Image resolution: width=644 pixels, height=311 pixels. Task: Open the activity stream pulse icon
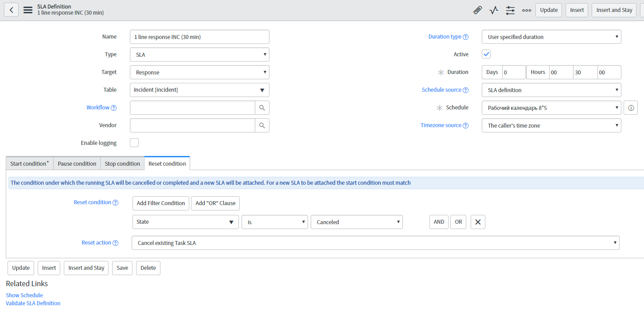click(494, 10)
